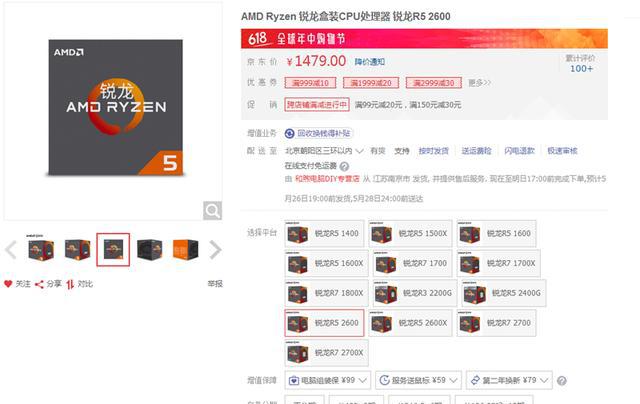Viewport: 640px width, 404px height.
Task: Go to previous thumbnails with left arrow
Action: tap(11, 249)
